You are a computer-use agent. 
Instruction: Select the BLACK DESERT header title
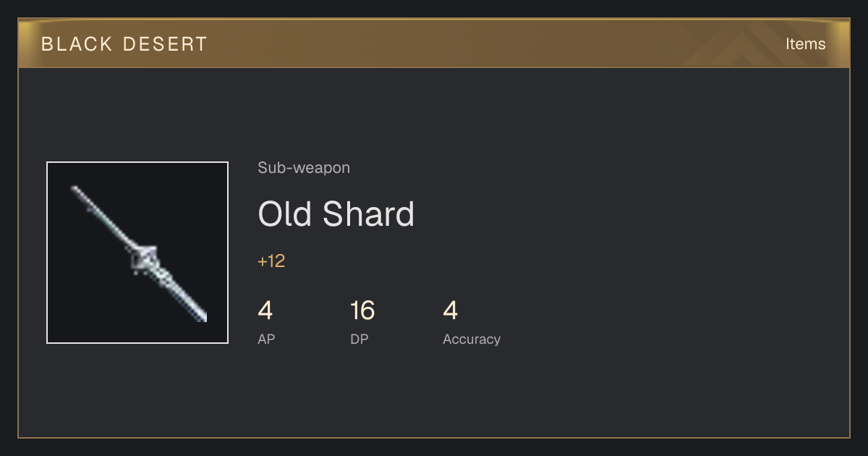coord(124,44)
